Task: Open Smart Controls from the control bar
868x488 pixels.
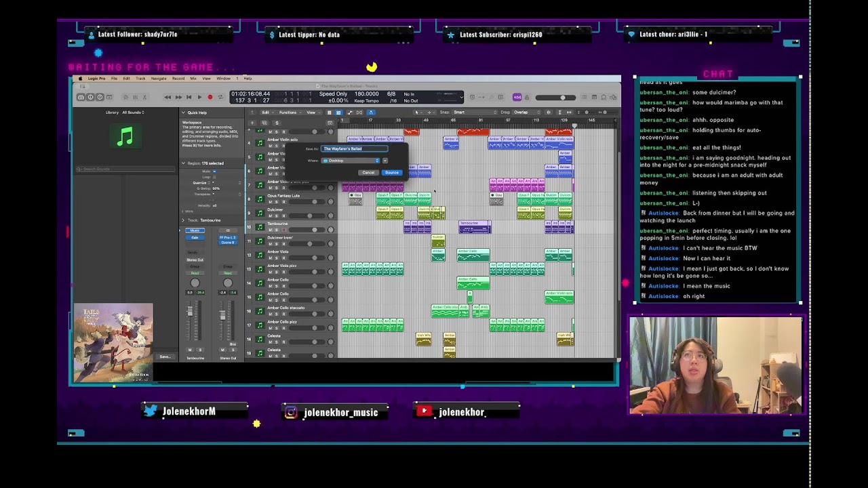Action: (125, 97)
